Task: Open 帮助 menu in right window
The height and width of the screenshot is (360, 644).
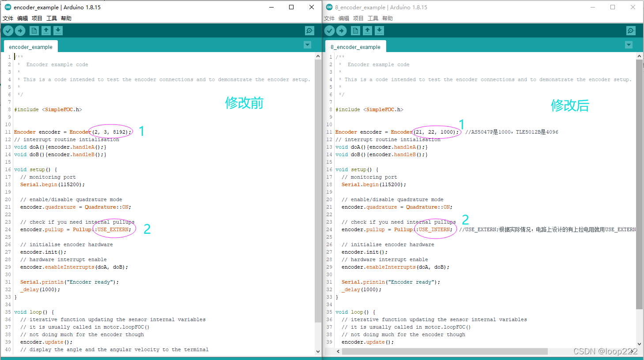Action: click(x=388, y=18)
